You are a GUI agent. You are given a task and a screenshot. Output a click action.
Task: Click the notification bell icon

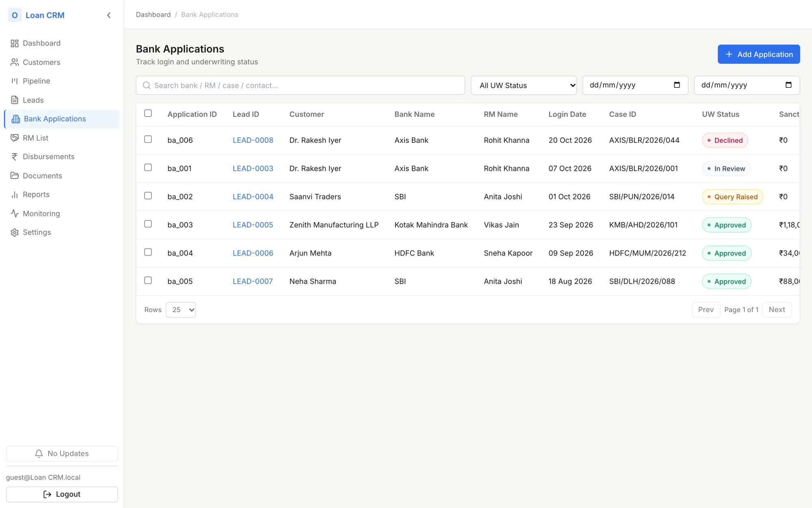pyautogui.click(x=39, y=454)
